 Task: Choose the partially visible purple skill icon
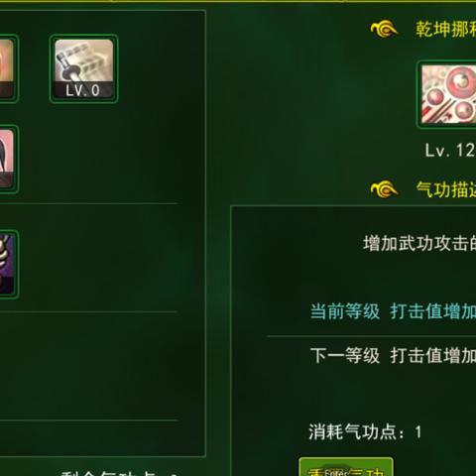click(x=8, y=265)
